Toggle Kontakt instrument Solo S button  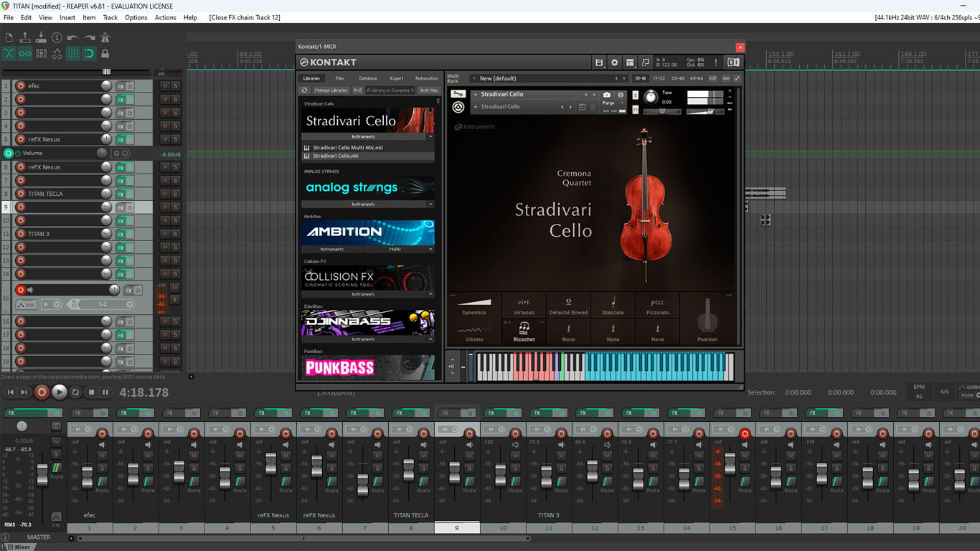[635, 95]
